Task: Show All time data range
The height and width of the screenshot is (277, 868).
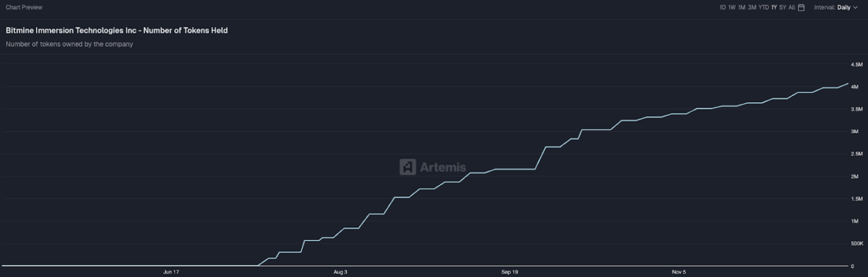Action: [791, 7]
